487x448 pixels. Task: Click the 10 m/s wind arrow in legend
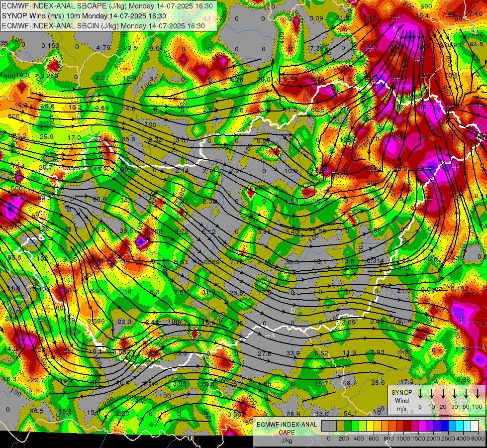pyautogui.click(x=432, y=394)
